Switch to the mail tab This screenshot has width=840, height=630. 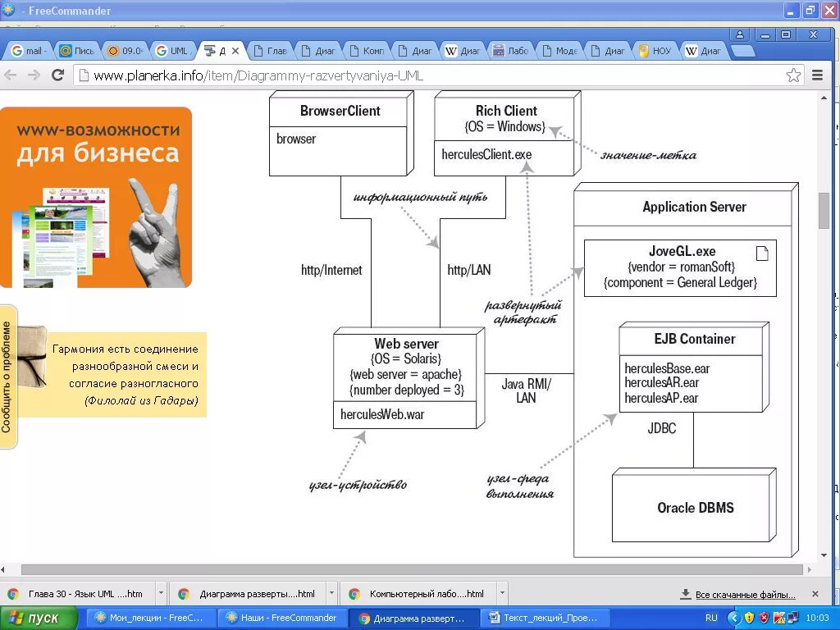pos(29,51)
